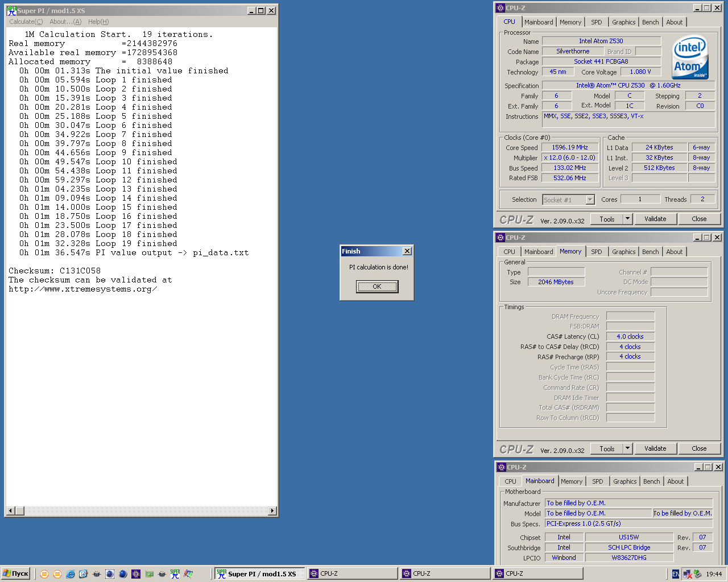Click the US15W chipset value
Screen dimensions: 728x582
pyautogui.click(x=629, y=537)
